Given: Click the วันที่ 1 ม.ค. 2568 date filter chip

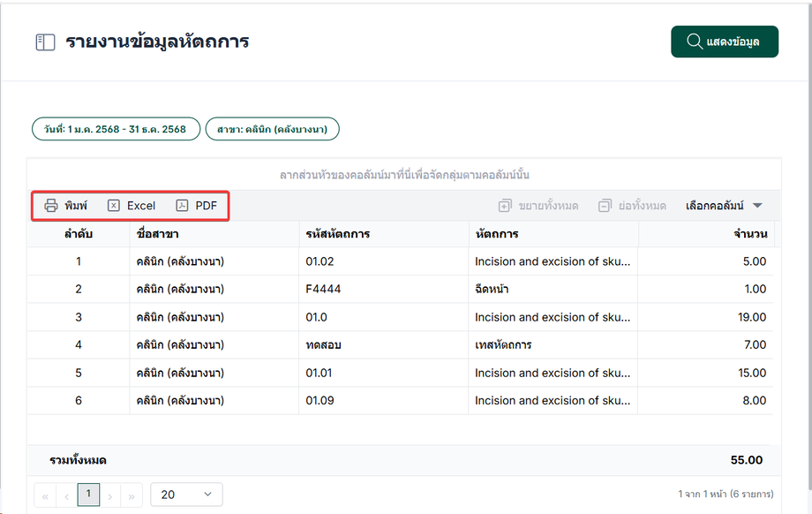Looking at the screenshot, I should (116, 129).
